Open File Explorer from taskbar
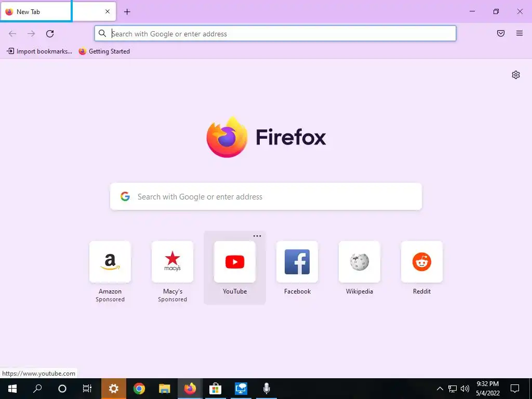532x399 pixels. 165,389
